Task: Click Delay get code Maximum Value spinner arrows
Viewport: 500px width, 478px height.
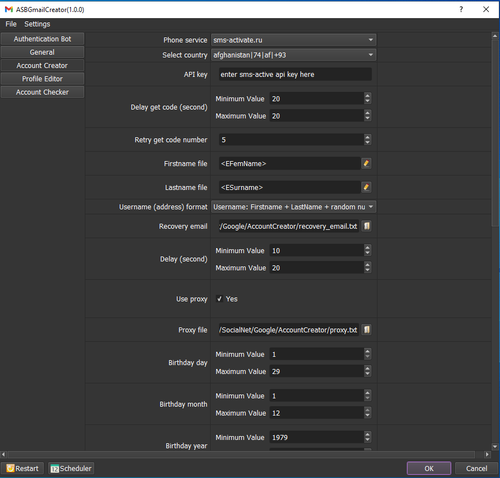Action: point(367,116)
